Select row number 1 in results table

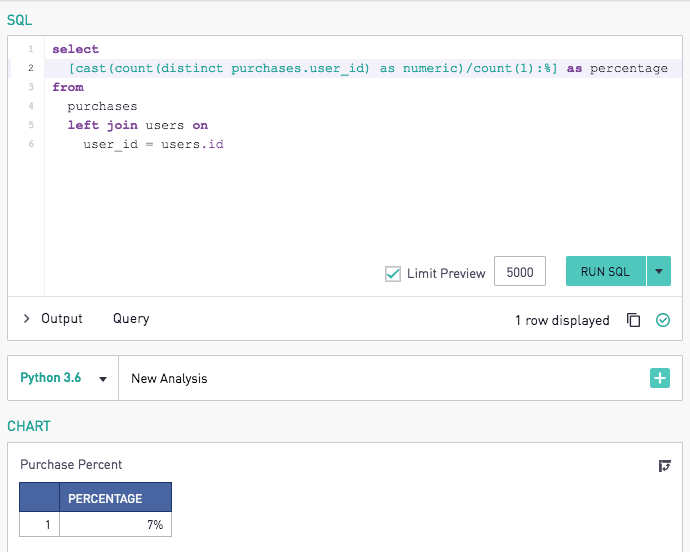tap(39, 524)
